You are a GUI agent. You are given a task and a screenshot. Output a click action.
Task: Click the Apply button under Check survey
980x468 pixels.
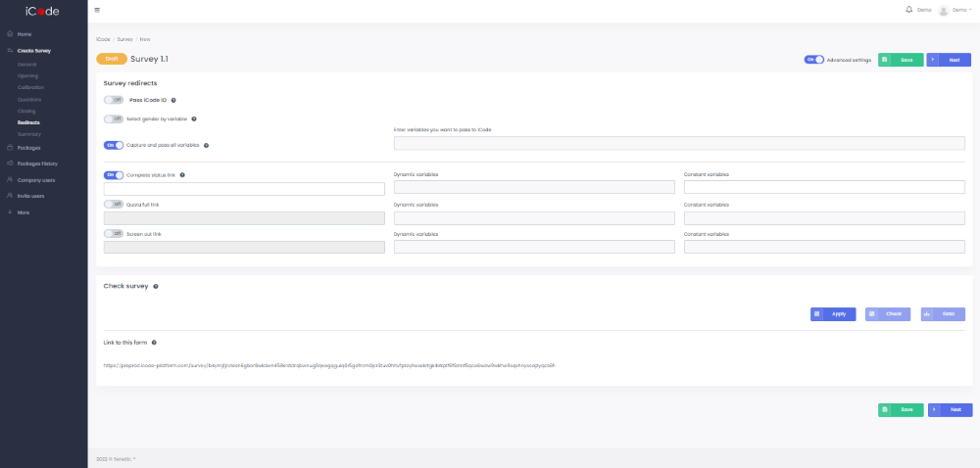tap(833, 314)
